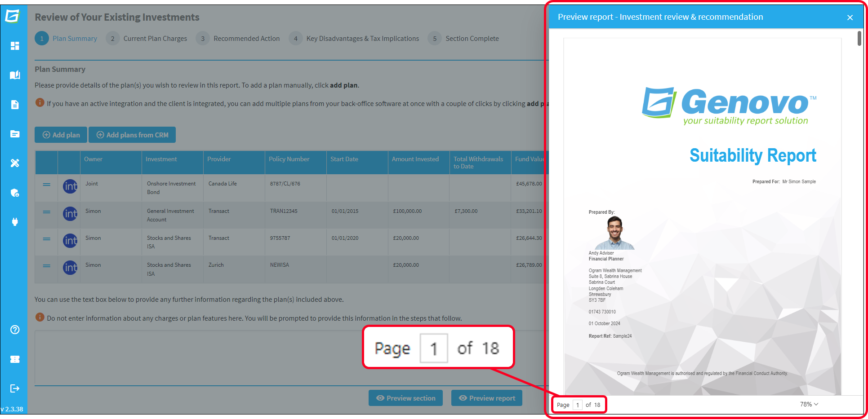868x419 pixels.
Task: Click the Provider column header
Action: (x=234, y=163)
